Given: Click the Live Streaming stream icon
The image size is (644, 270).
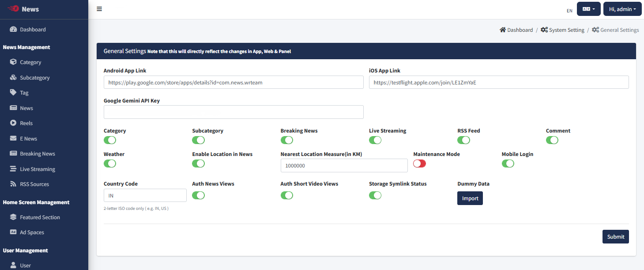Looking at the screenshot, I should click(13, 169).
